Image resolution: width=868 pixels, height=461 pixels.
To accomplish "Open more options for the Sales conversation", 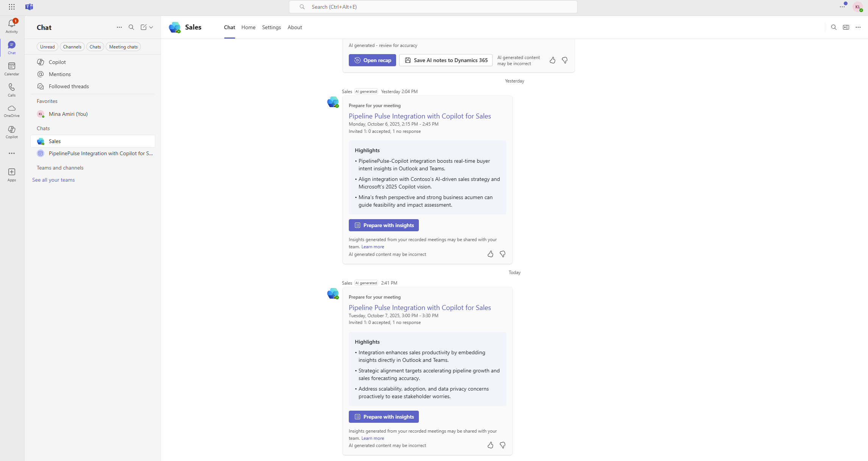I will 858,27.
